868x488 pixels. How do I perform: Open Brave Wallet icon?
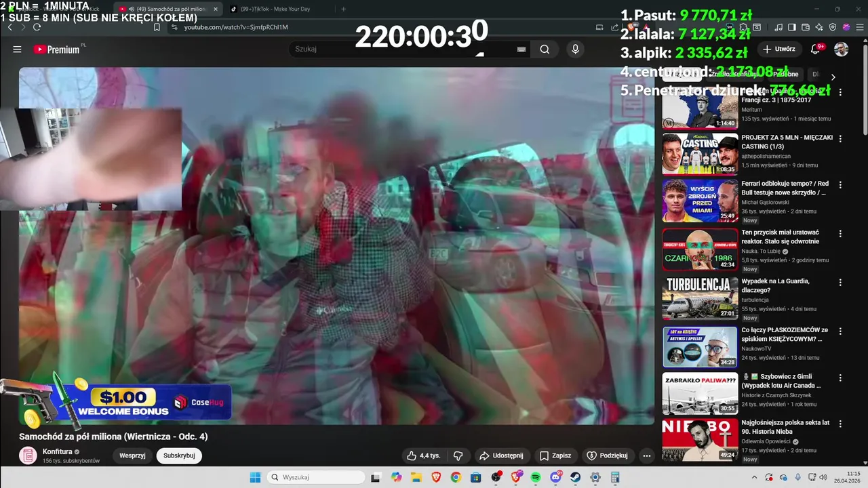click(x=806, y=27)
